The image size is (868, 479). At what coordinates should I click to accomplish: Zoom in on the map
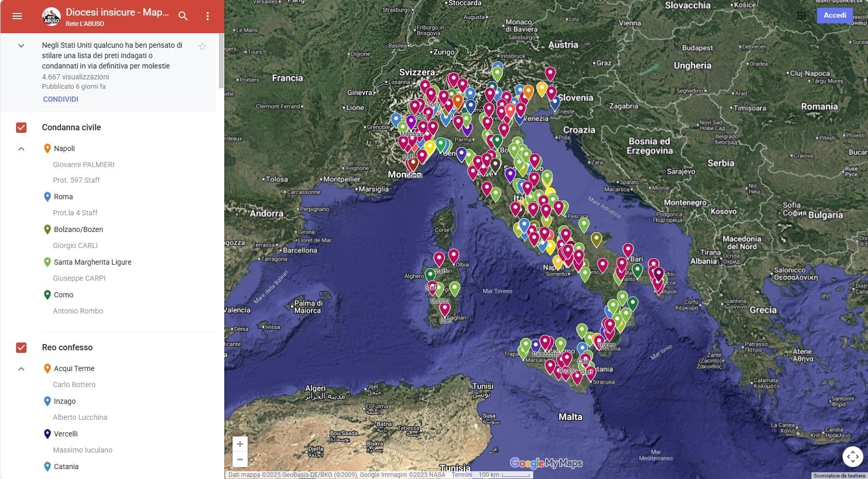(240, 444)
